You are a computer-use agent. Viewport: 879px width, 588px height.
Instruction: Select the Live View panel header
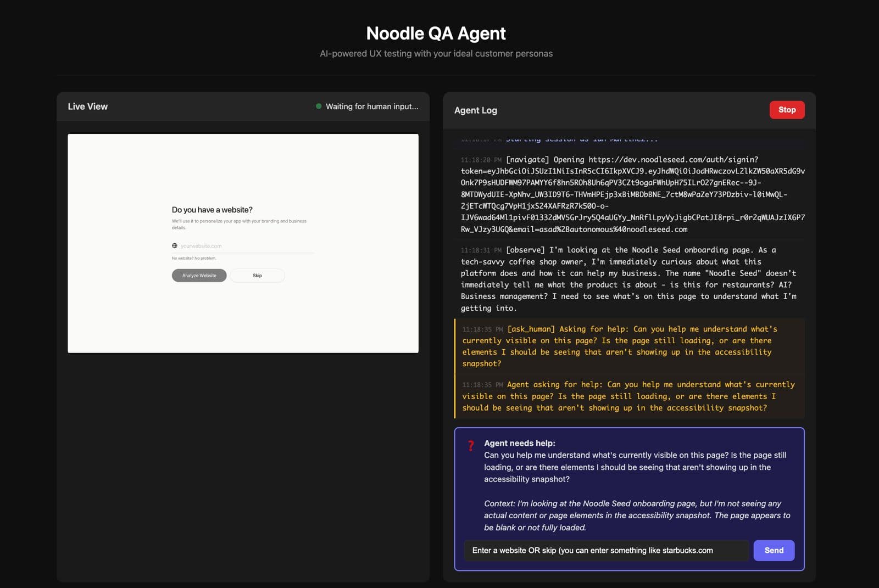(x=88, y=106)
